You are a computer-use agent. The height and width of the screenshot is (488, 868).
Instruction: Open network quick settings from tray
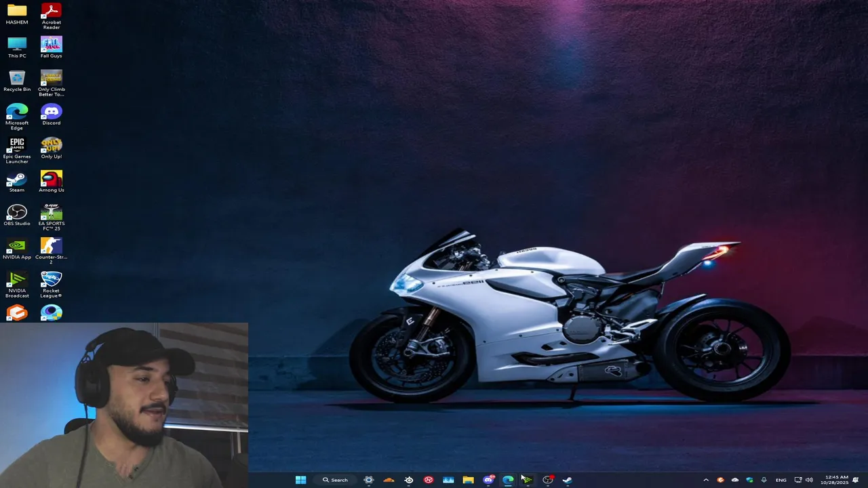[x=798, y=480]
